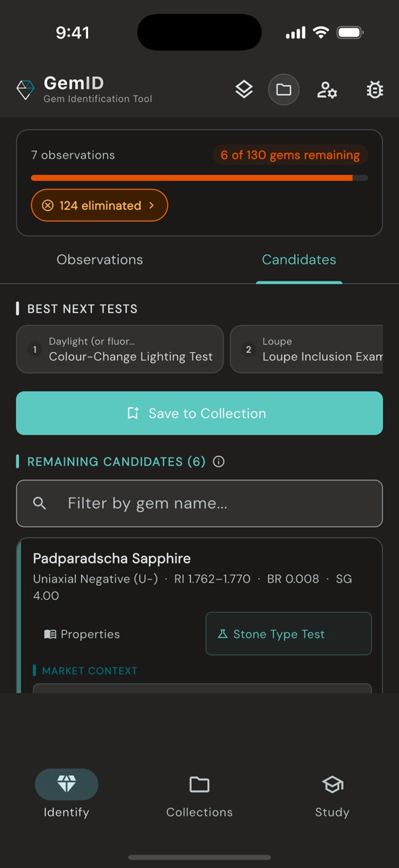Viewport: 399px width, 868px height.
Task: Tap the bug report icon top right
Action: click(375, 89)
